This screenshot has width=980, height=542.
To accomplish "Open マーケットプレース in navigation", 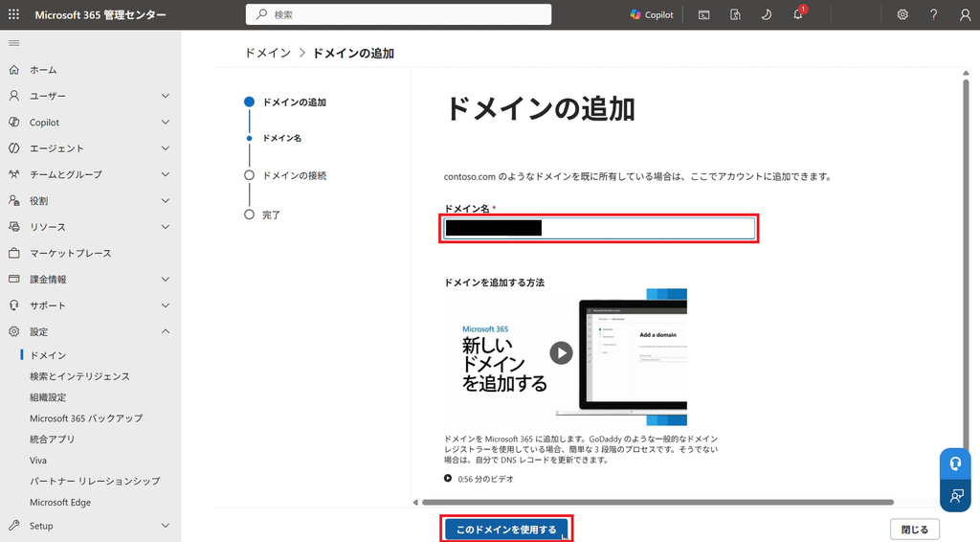I will click(71, 253).
